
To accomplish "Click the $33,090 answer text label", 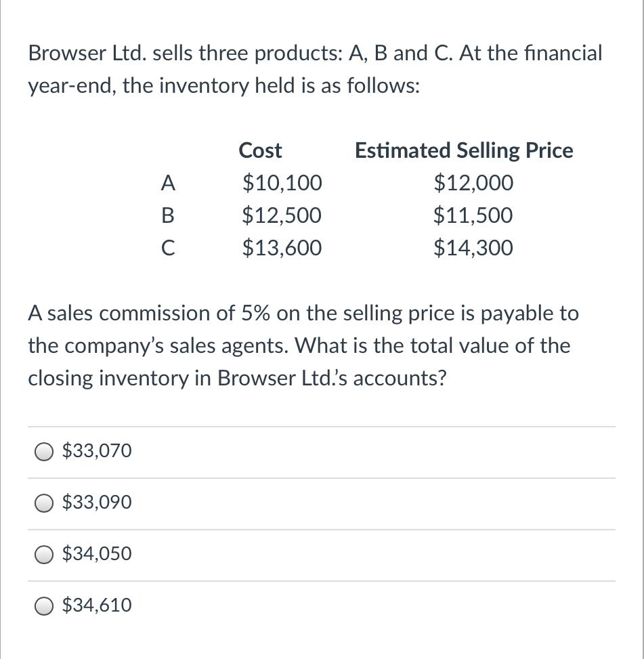I will tap(97, 503).
